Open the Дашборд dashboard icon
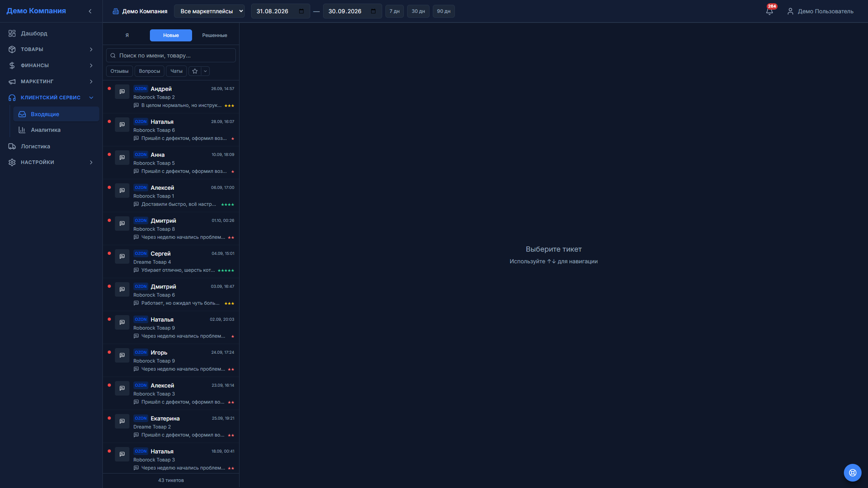The height and width of the screenshot is (488, 868). click(12, 33)
